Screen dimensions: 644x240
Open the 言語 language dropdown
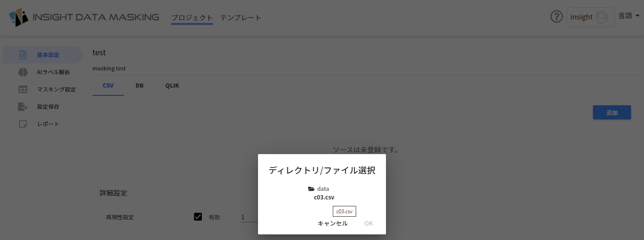pos(629,16)
